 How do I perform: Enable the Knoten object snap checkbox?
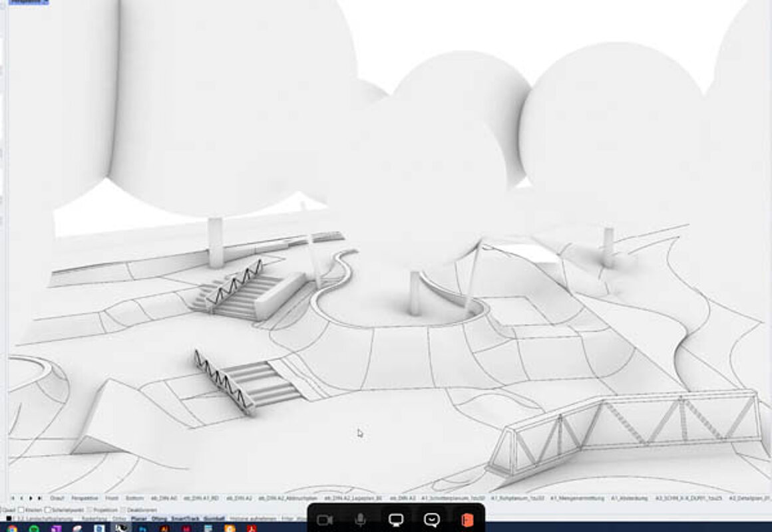pyautogui.click(x=21, y=510)
